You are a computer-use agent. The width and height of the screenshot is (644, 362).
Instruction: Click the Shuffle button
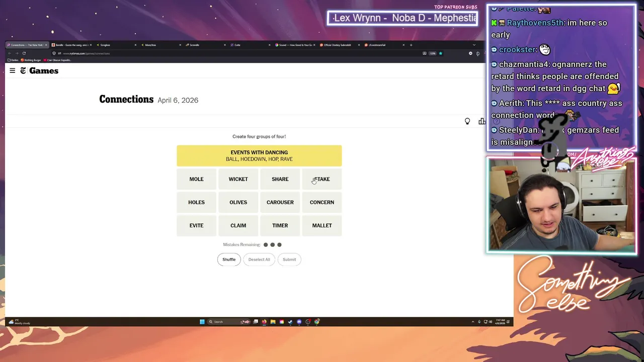coord(229,259)
